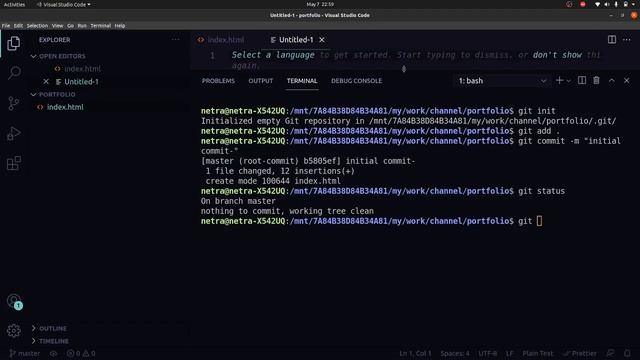Open the Visual Studio Code app menu
Image resolution: width=640 pixels, height=360 pixels.
(x=64, y=4)
